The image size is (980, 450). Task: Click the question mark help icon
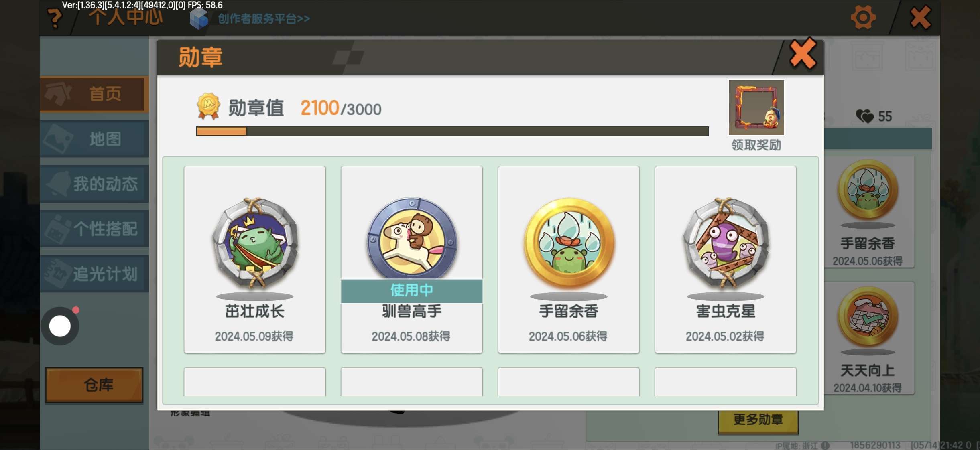coord(55,18)
